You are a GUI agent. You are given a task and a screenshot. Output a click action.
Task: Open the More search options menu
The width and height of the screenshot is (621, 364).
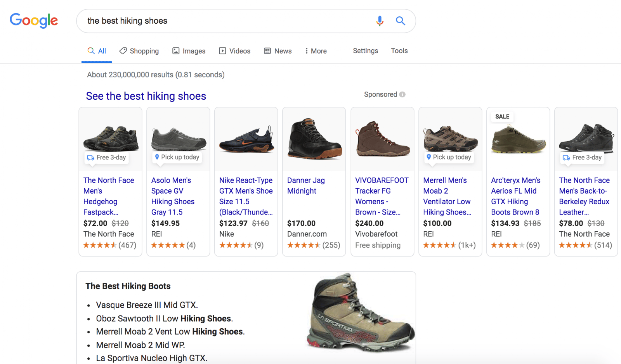pos(316,51)
